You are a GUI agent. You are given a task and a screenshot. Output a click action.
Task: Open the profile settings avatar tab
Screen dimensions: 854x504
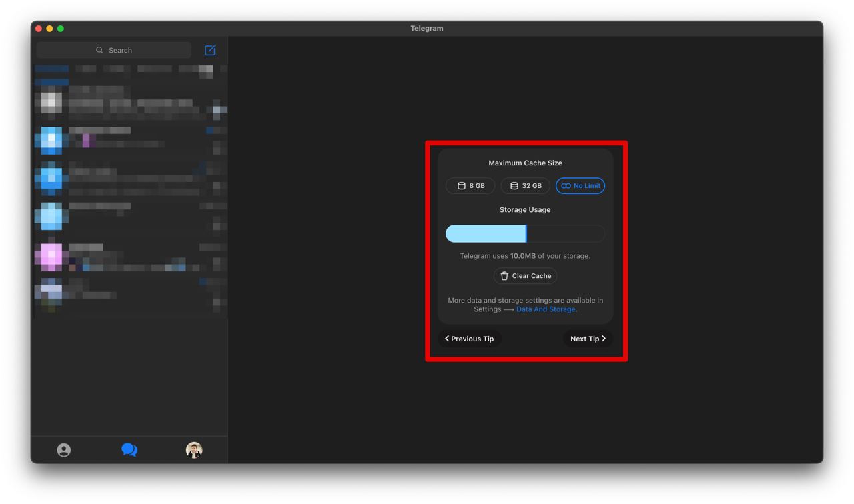(x=194, y=450)
